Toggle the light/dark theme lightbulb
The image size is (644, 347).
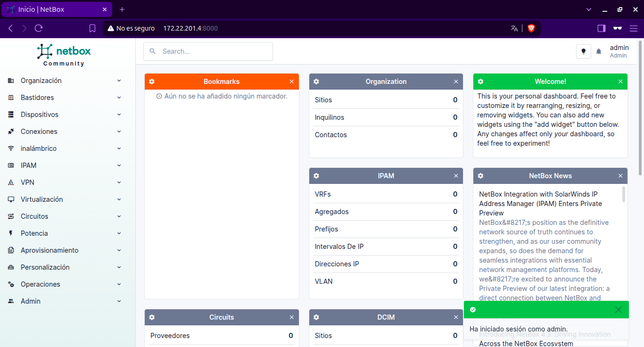point(584,51)
